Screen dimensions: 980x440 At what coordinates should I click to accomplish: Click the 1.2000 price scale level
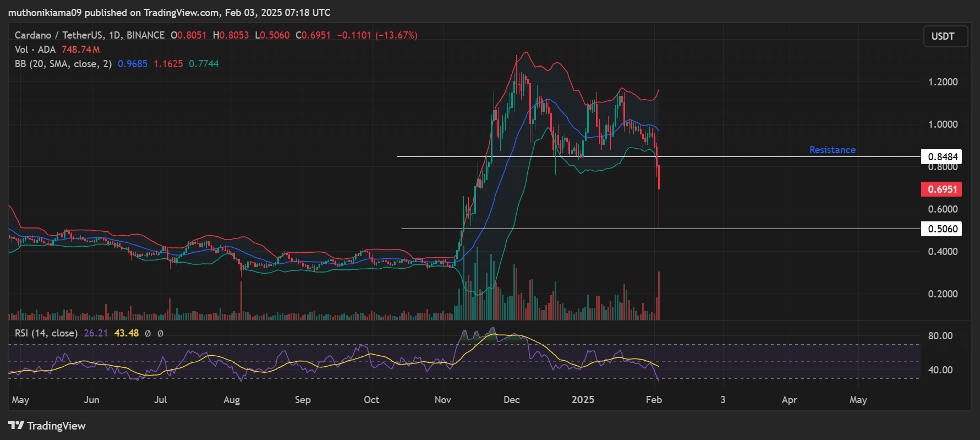pyautogui.click(x=943, y=82)
